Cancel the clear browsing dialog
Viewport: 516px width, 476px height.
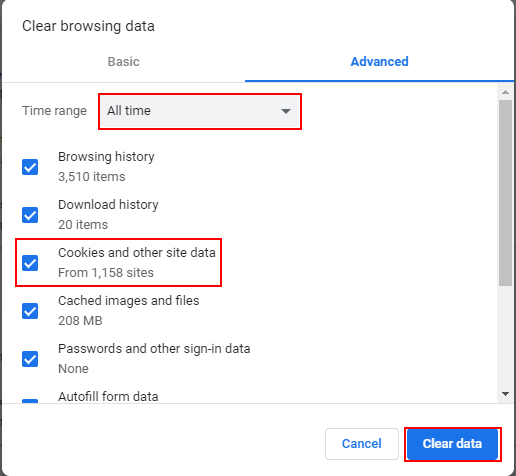click(362, 444)
